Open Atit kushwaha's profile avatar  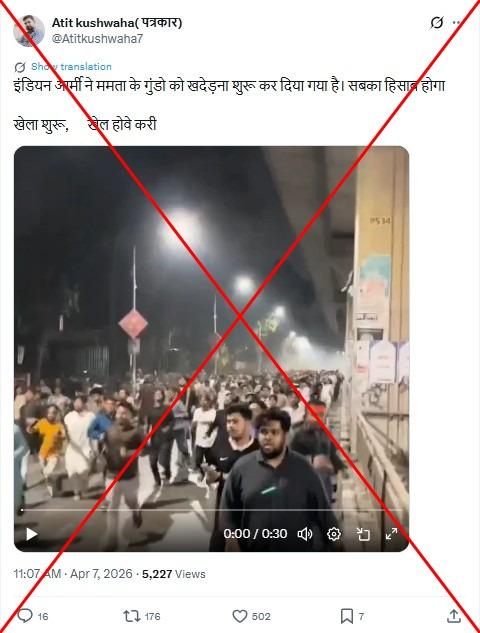[x=29, y=31]
